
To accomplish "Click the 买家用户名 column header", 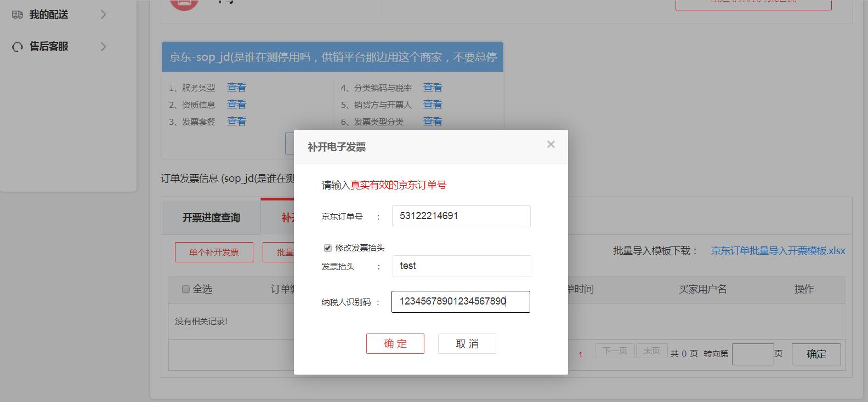I will point(702,289).
